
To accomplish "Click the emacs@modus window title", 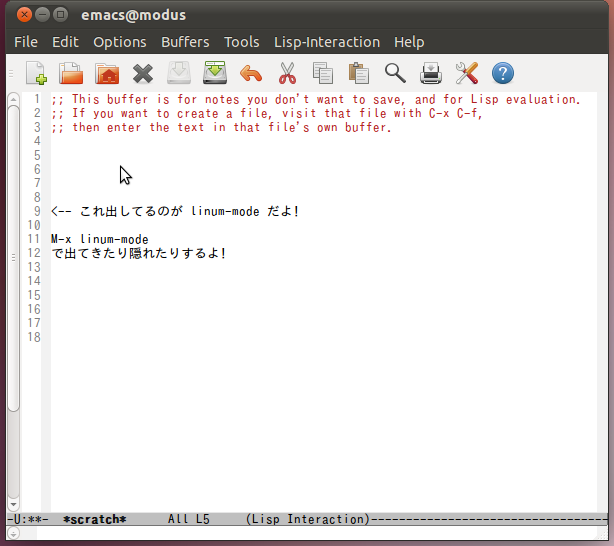I will click(134, 15).
